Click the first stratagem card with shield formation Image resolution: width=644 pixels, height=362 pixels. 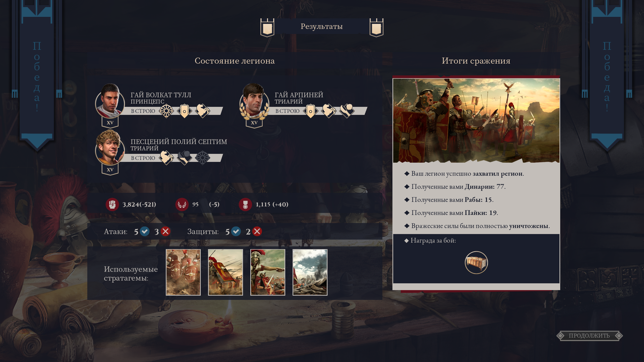click(x=183, y=272)
